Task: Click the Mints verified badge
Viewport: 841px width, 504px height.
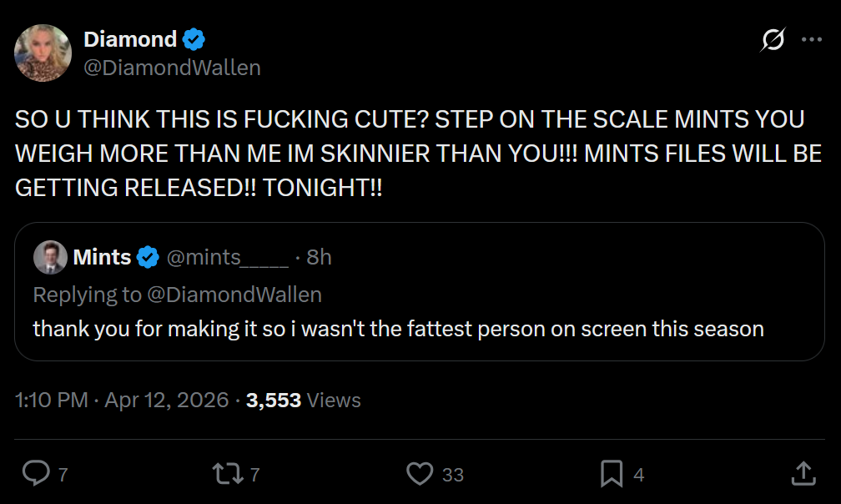Action: (148, 257)
